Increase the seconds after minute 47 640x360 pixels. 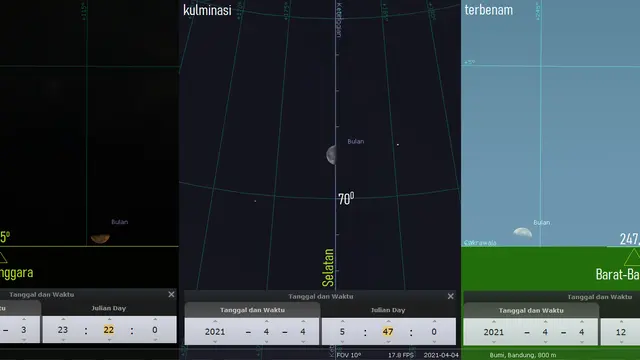tap(434, 322)
